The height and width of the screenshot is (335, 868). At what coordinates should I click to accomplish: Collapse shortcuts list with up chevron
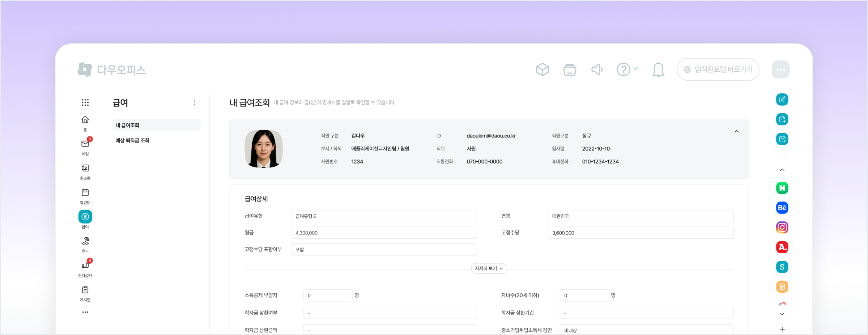782,170
